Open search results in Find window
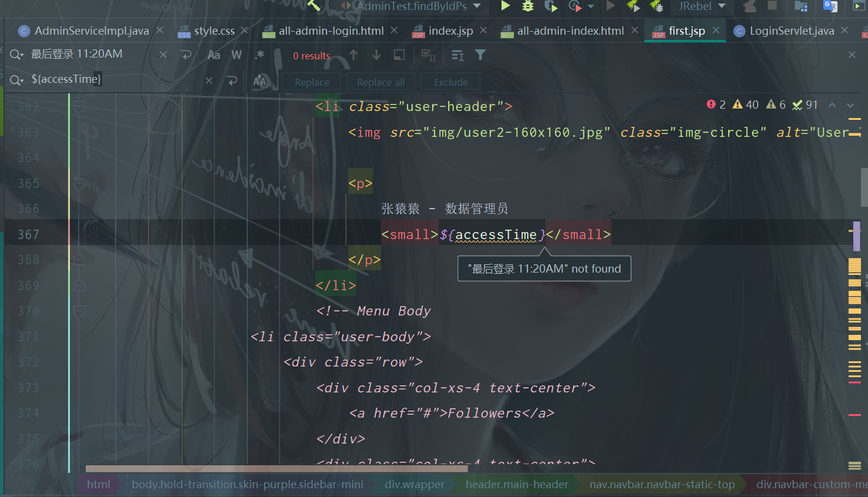Viewport: 868px width, 497px height. tap(399, 55)
